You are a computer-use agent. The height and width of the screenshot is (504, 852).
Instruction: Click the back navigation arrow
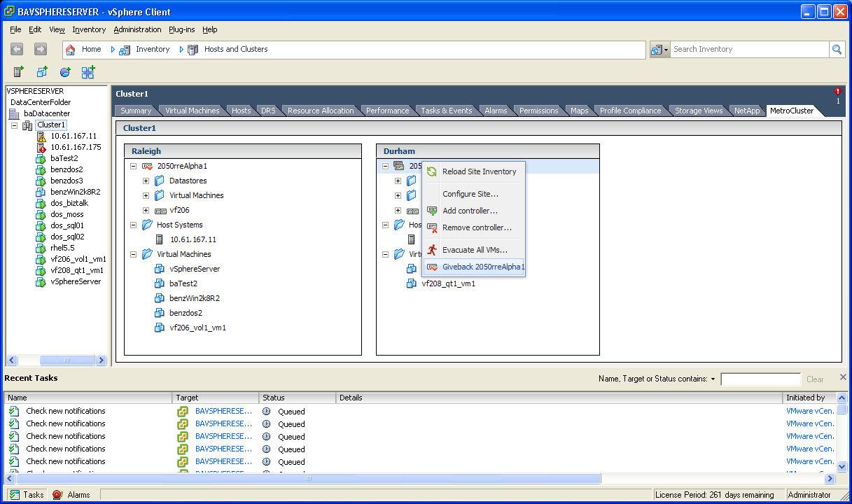click(18, 49)
